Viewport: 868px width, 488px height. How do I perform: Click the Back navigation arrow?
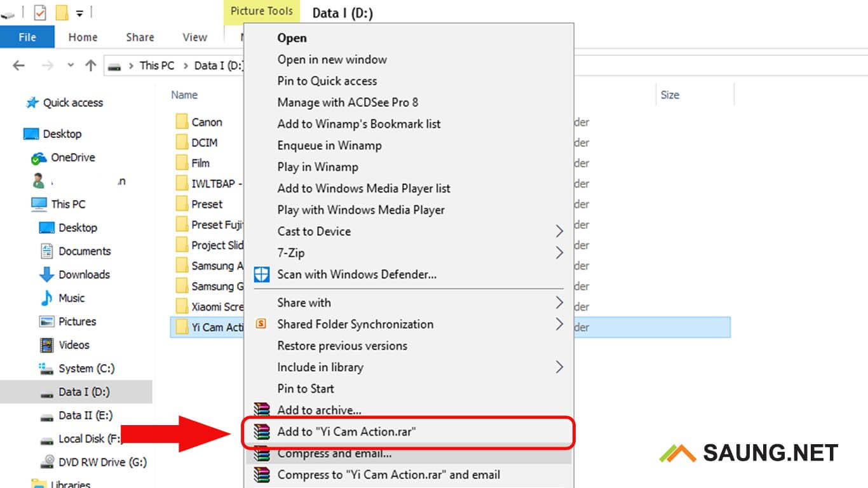(18, 65)
